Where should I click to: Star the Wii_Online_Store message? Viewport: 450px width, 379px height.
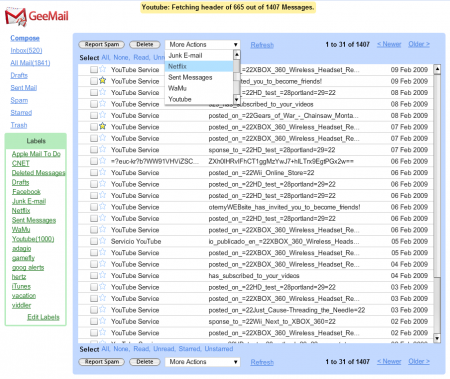103,172
